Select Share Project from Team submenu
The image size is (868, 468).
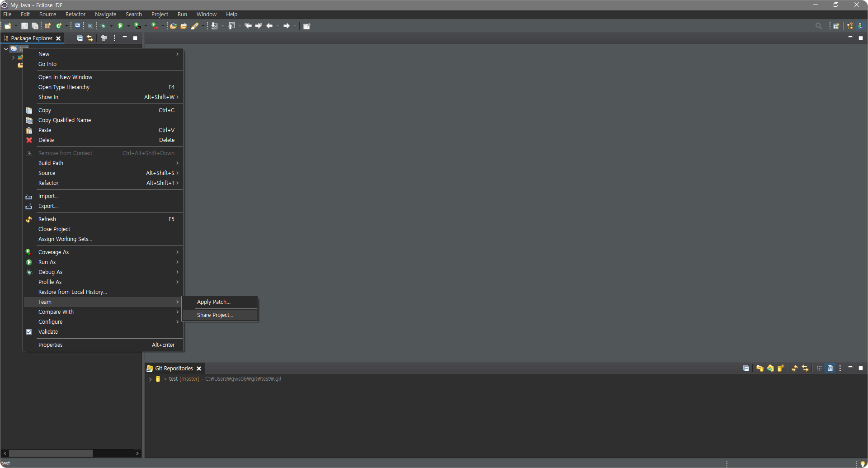pos(220,315)
